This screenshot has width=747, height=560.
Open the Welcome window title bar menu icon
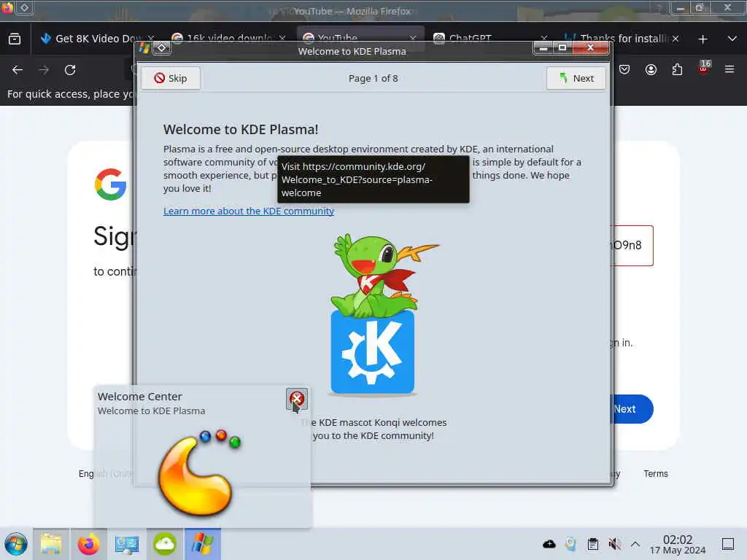coord(144,47)
